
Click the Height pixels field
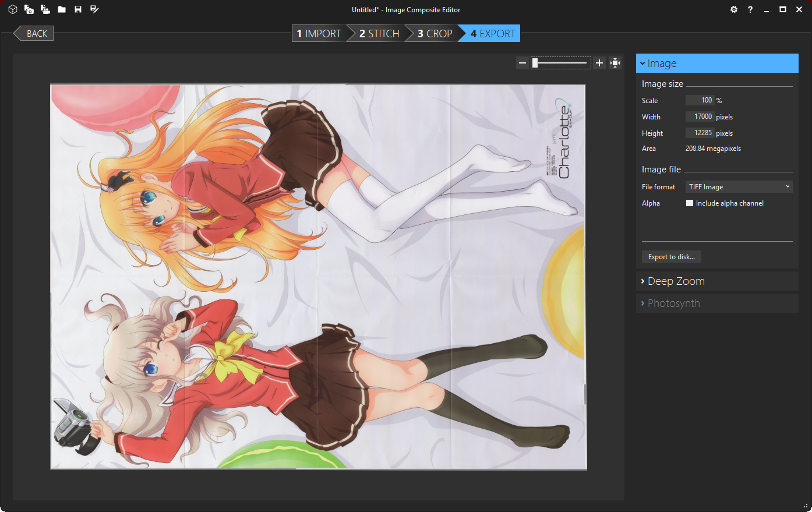(700, 133)
